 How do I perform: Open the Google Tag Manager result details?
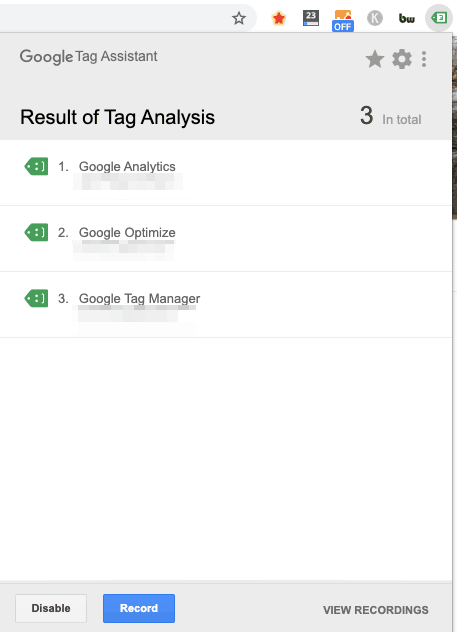click(226, 305)
